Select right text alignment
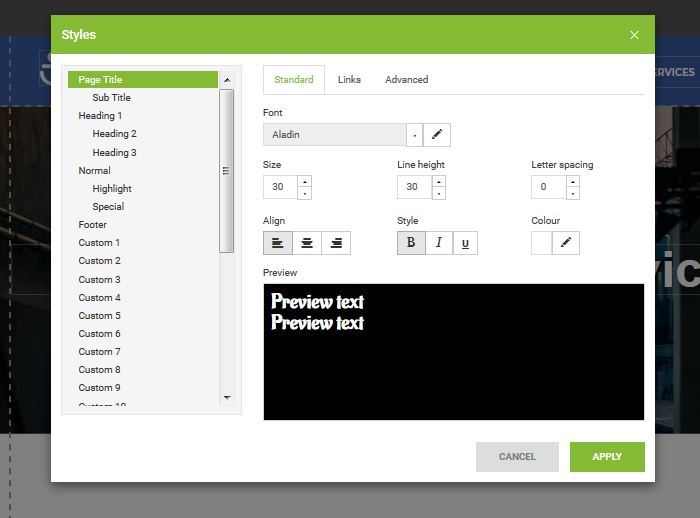Image resolution: width=700 pixels, height=518 pixels. [336, 243]
